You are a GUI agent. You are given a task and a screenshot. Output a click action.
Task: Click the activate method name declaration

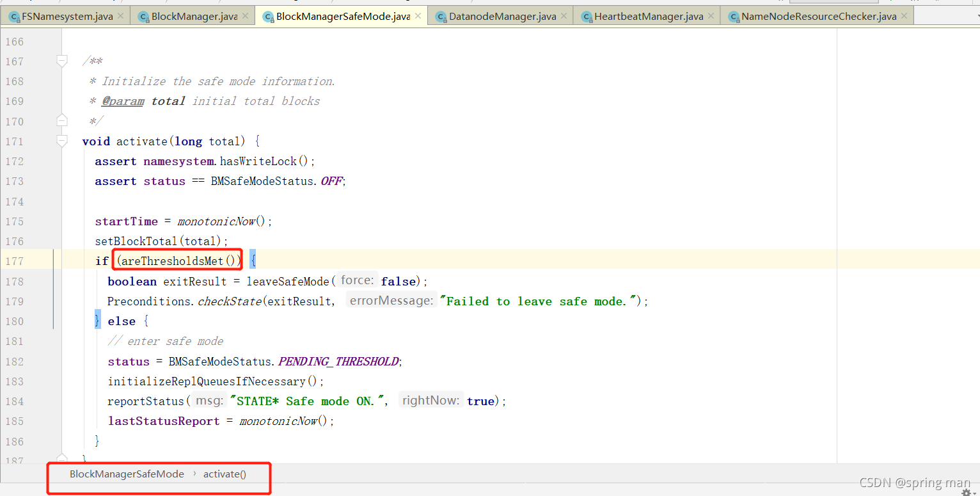[142, 141]
